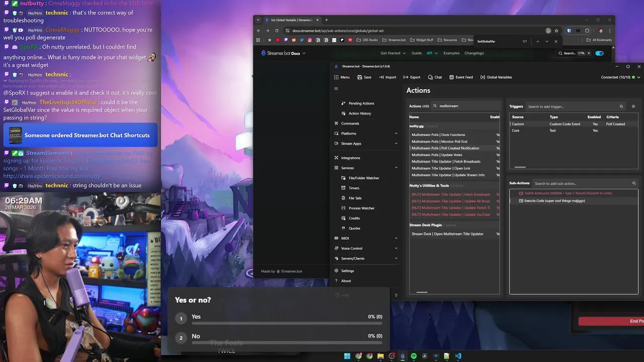Select the Custom Code Event trigger row
Viewport: 644px width, 362px height.
tap(574, 124)
